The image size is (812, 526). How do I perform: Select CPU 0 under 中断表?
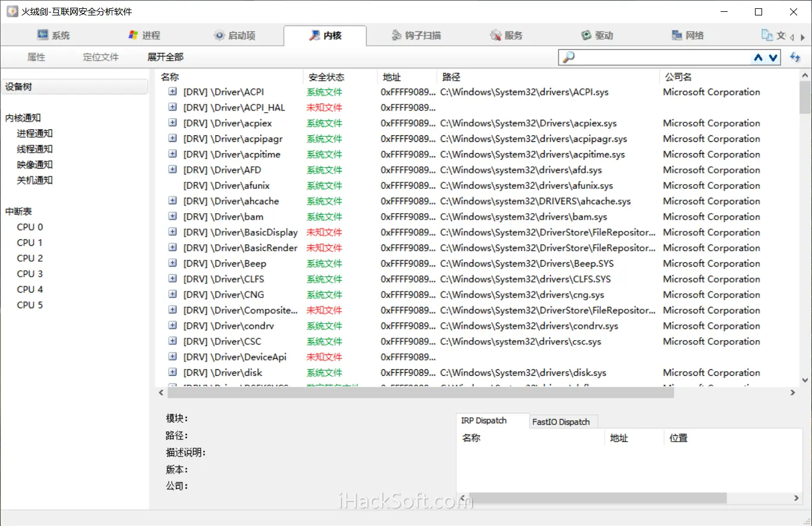click(30, 227)
